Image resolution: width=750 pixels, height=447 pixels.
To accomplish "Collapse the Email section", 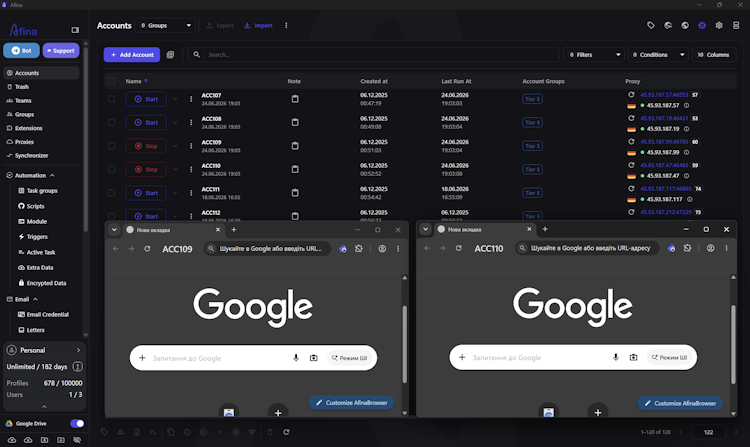I will coord(35,299).
